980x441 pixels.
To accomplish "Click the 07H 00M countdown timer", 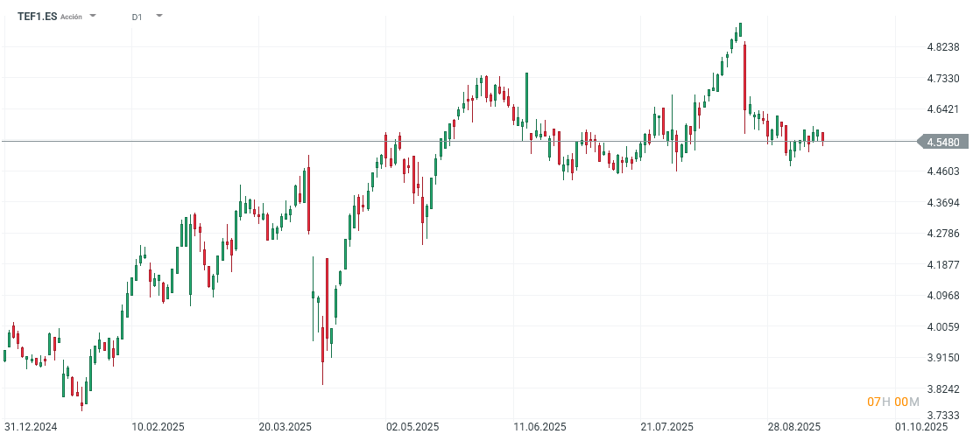I will [892, 402].
